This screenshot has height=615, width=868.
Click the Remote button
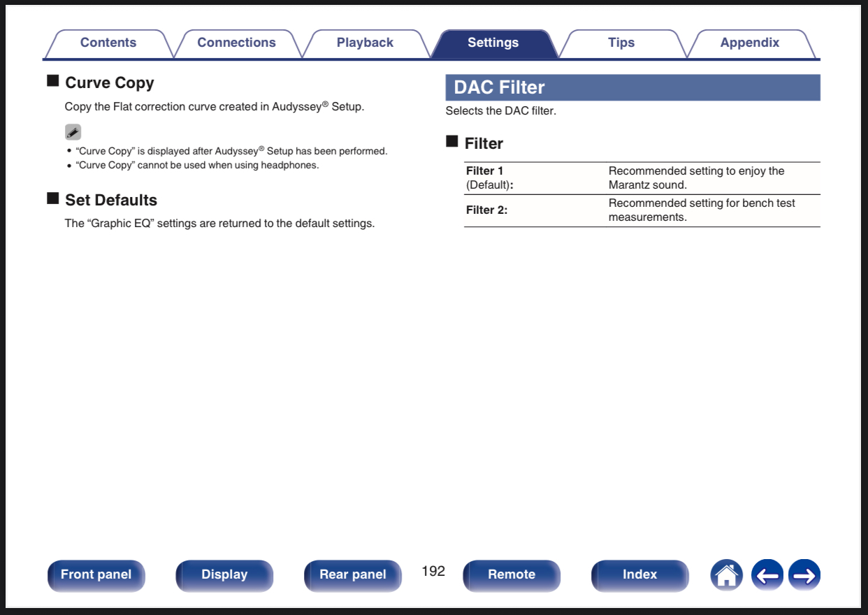tap(512, 575)
